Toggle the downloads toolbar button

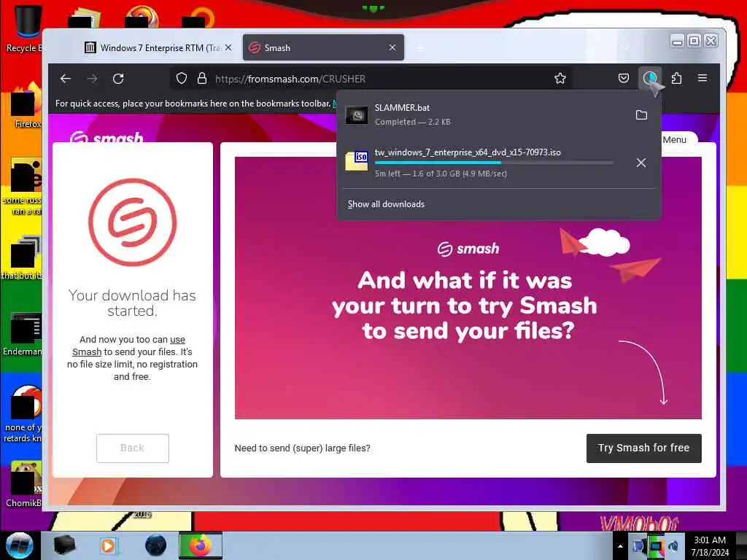(x=650, y=79)
